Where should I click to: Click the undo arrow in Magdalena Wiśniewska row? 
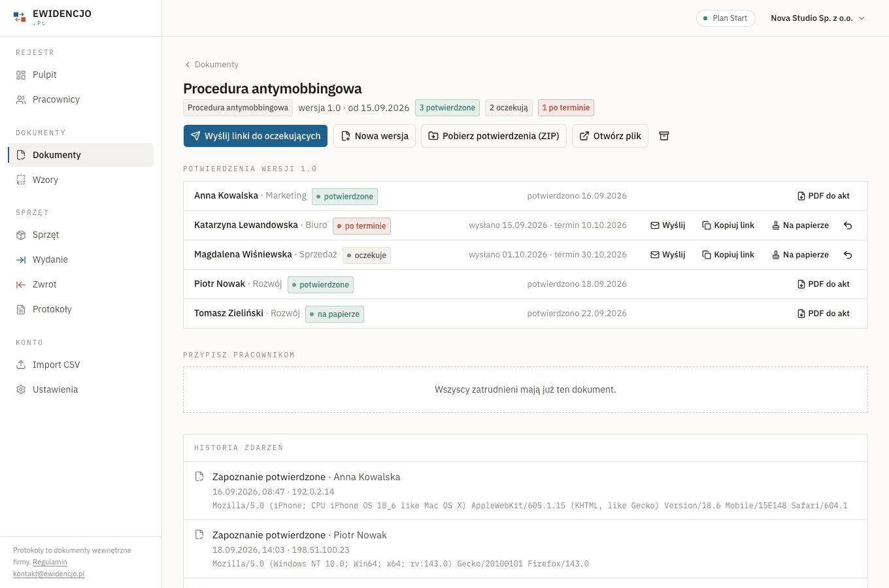click(848, 255)
